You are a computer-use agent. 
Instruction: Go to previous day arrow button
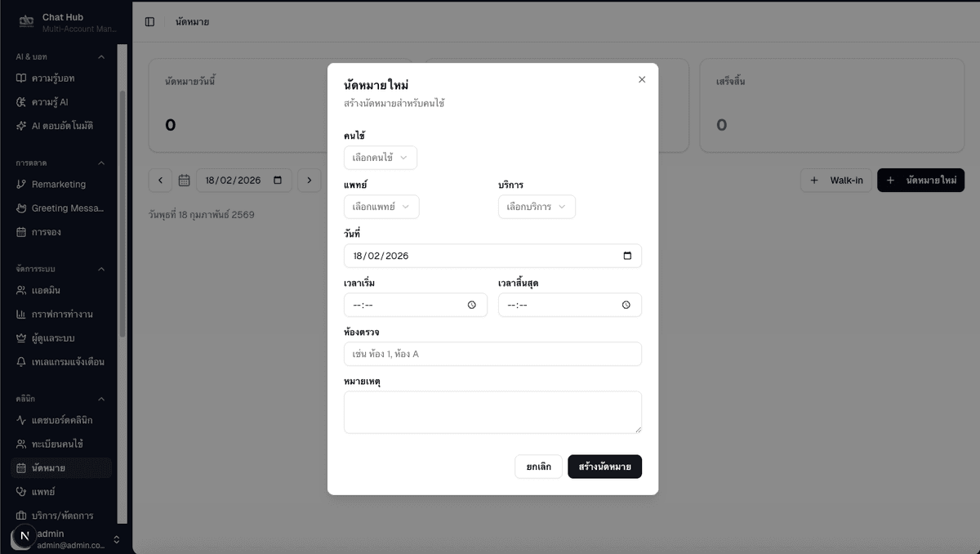(x=160, y=181)
